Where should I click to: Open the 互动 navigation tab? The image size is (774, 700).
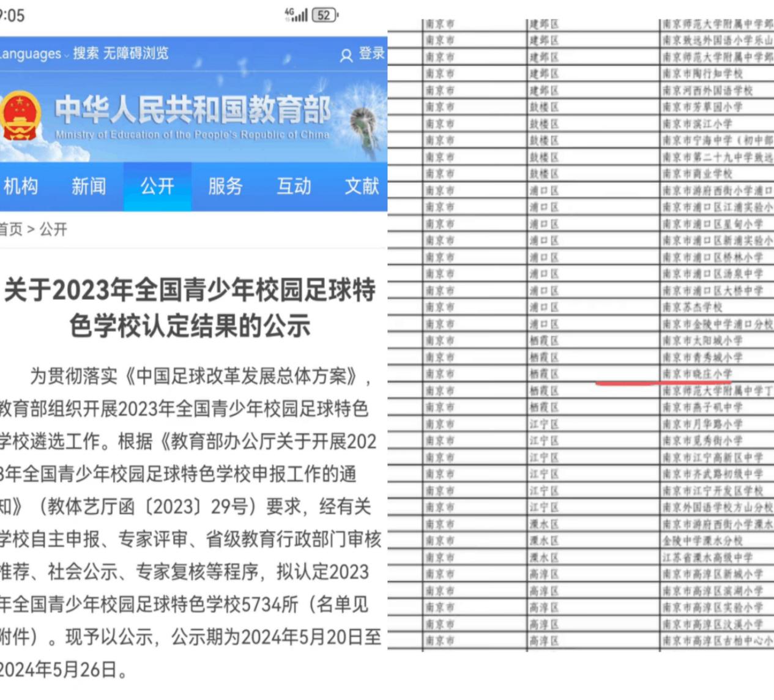(x=294, y=186)
